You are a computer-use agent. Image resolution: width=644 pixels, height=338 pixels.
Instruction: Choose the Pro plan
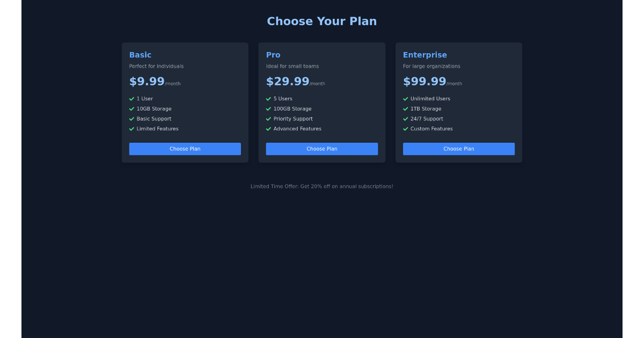[321, 149]
